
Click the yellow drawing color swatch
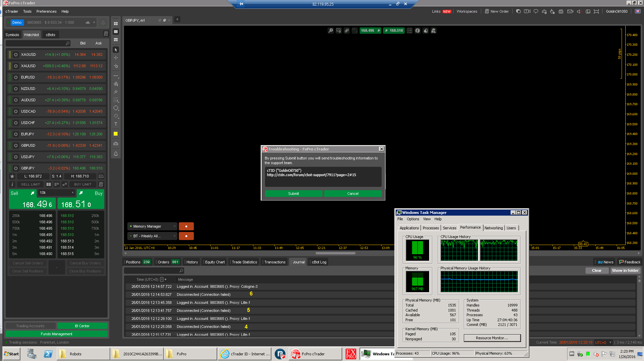(116, 134)
